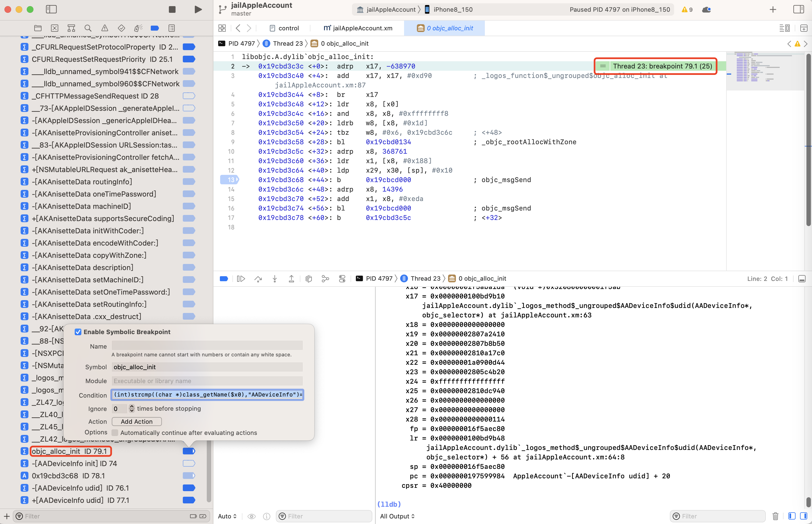
Task: Disable the -[AADeviceInfo udid] ID 76.1 breakpoint
Action: 189,488
